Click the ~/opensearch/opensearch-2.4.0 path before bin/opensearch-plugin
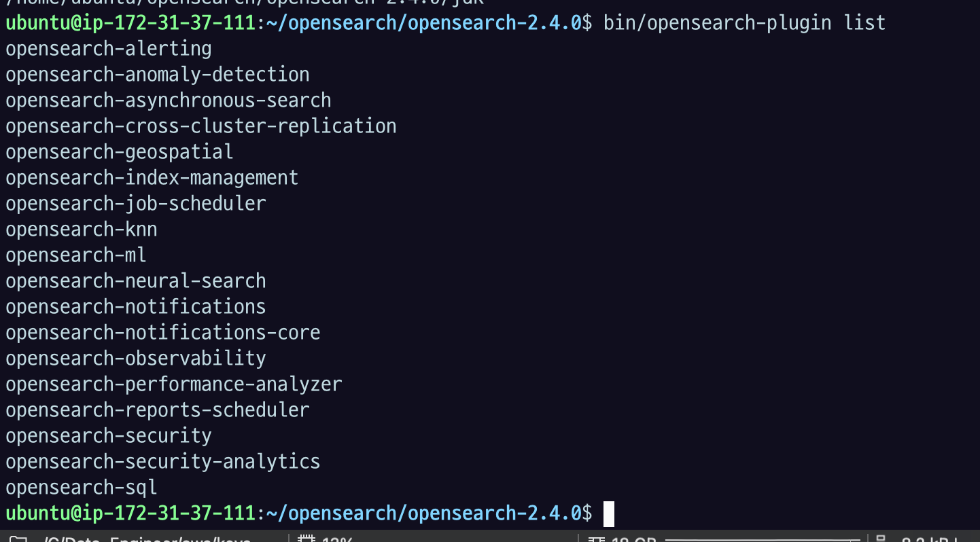This screenshot has width=980, height=542. 423,23
